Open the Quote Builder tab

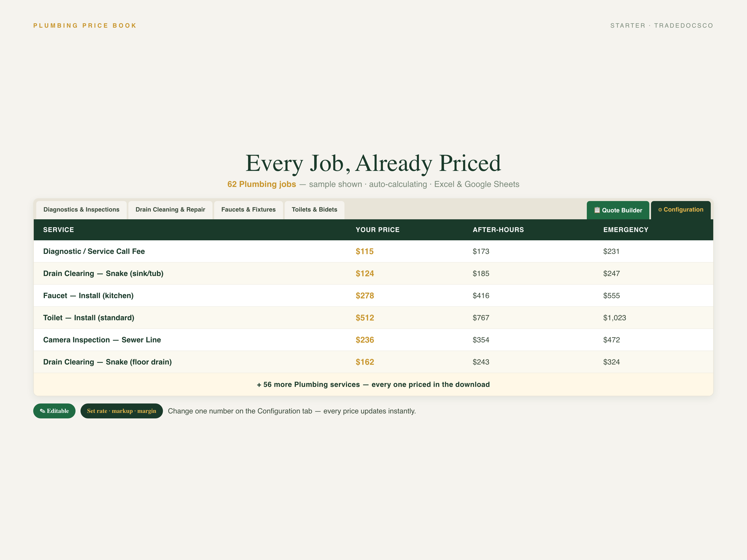pyautogui.click(x=618, y=210)
